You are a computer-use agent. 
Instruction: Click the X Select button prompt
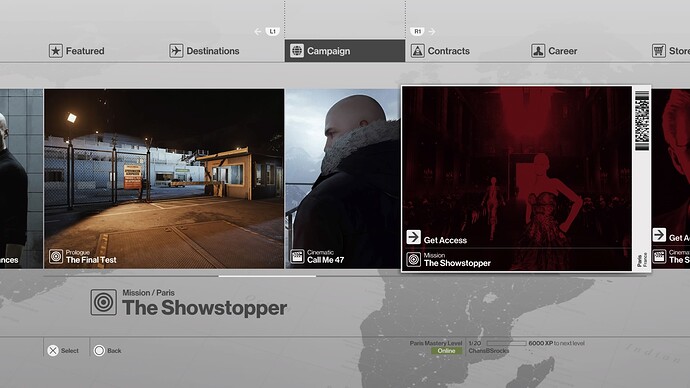tap(63, 351)
